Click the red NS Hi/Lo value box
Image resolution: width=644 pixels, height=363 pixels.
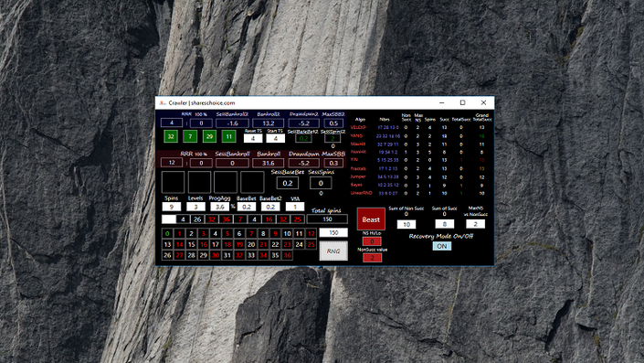click(372, 241)
